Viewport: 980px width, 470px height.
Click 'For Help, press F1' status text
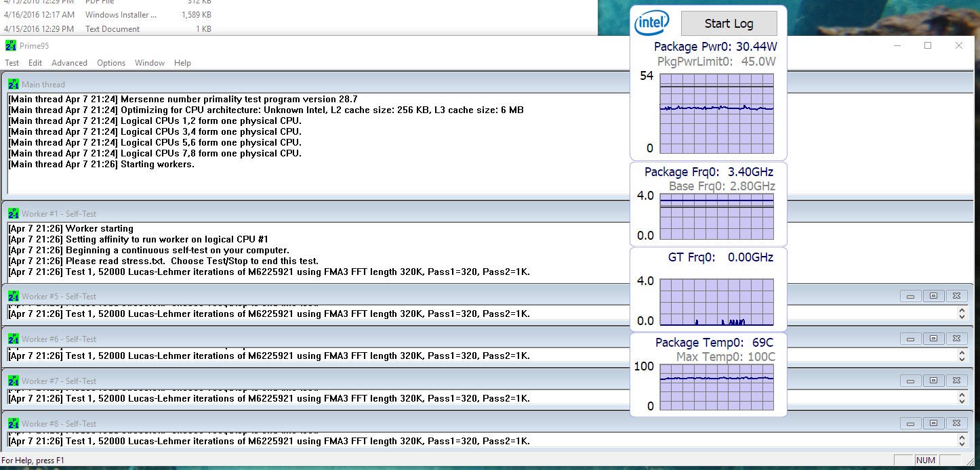click(34, 461)
